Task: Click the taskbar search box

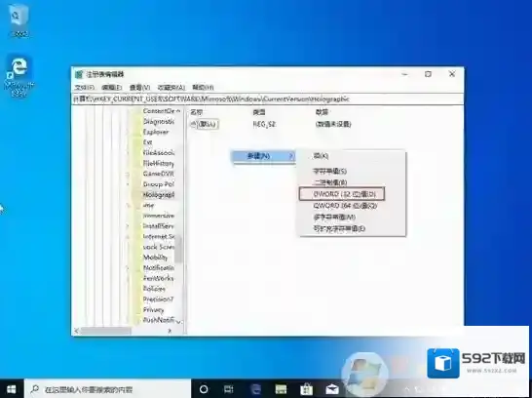Action: [x=107, y=389]
